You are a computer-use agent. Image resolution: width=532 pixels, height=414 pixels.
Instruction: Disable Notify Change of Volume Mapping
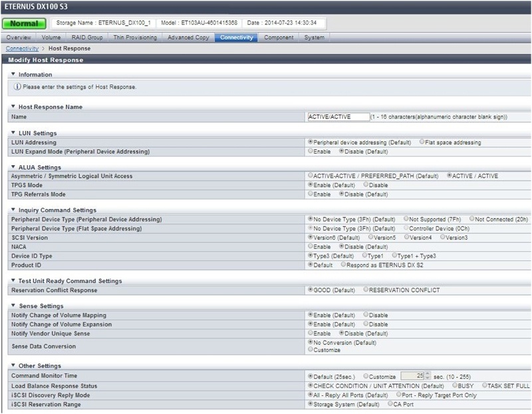point(366,315)
